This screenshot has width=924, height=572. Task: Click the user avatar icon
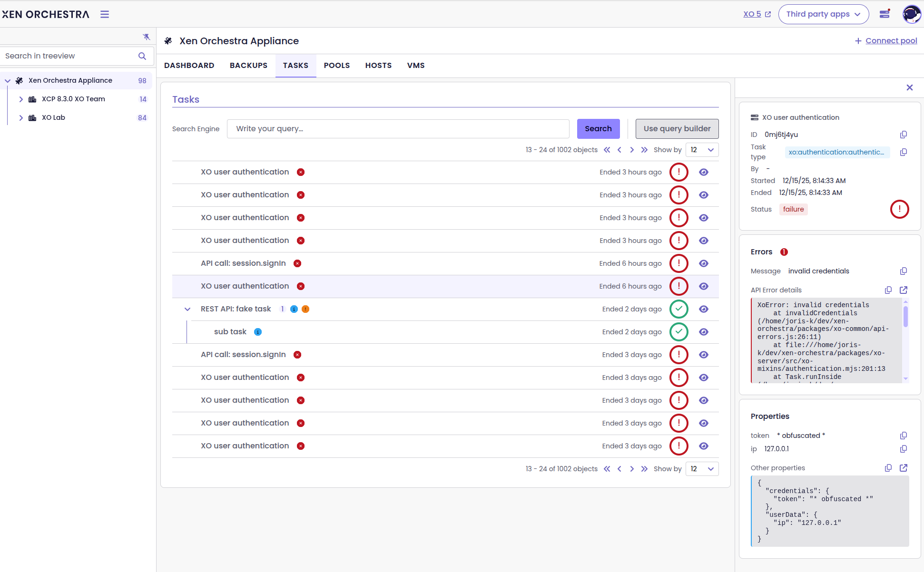point(912,14)
